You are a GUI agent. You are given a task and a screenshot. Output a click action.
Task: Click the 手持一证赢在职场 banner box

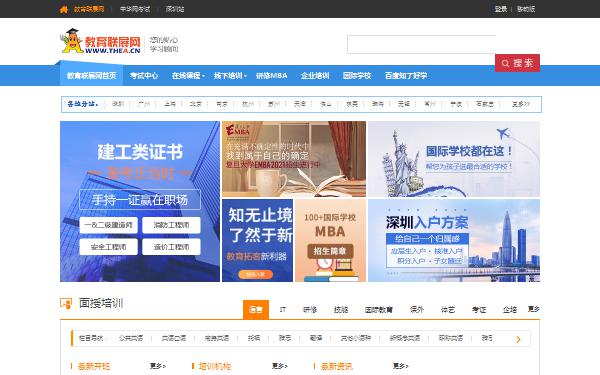coord(140,200)
